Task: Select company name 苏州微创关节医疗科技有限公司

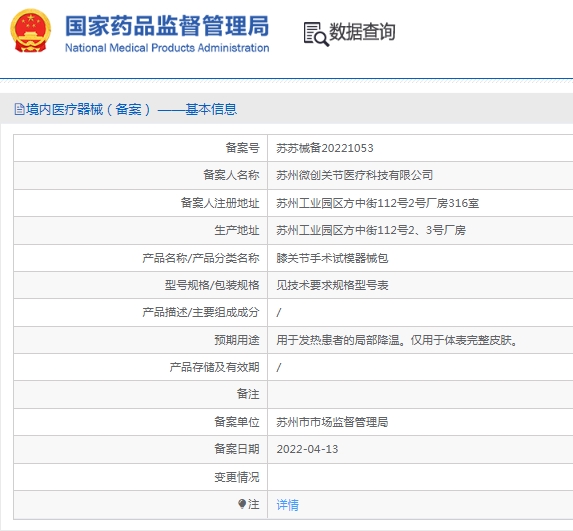Action: point(354,175)
